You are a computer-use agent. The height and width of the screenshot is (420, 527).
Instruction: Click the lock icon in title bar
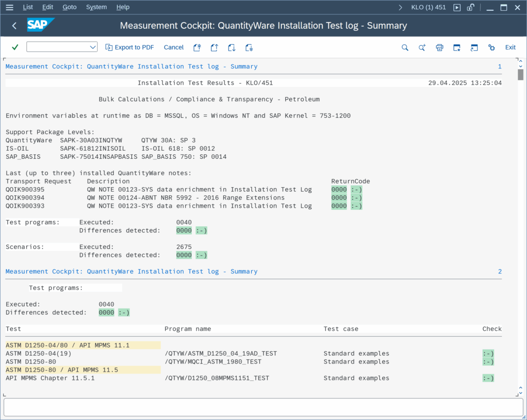click(x=470, y=7)
